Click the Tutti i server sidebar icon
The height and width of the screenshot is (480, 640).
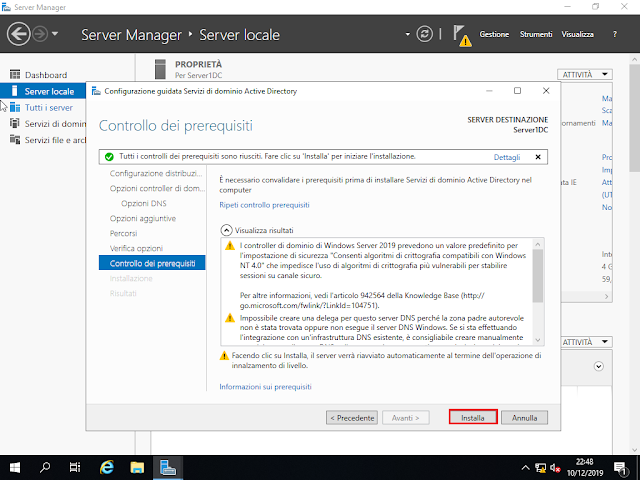[x=15, y=107]
